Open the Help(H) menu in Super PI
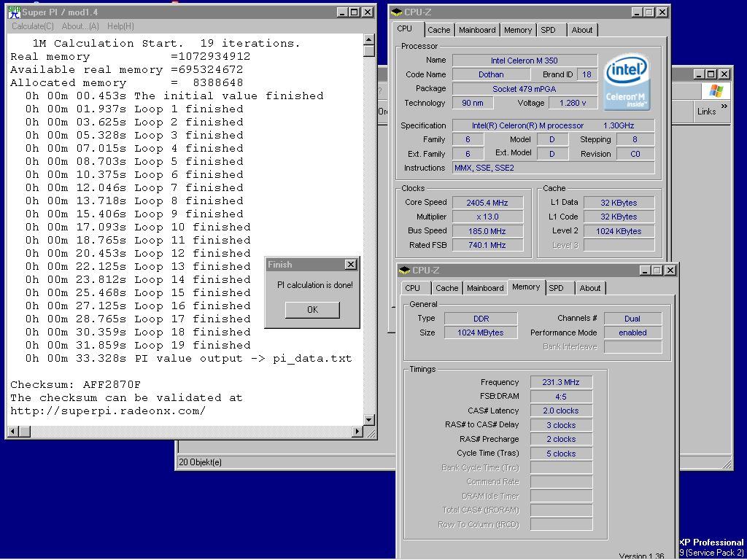 pyautogui.click(x=120, y=26)
